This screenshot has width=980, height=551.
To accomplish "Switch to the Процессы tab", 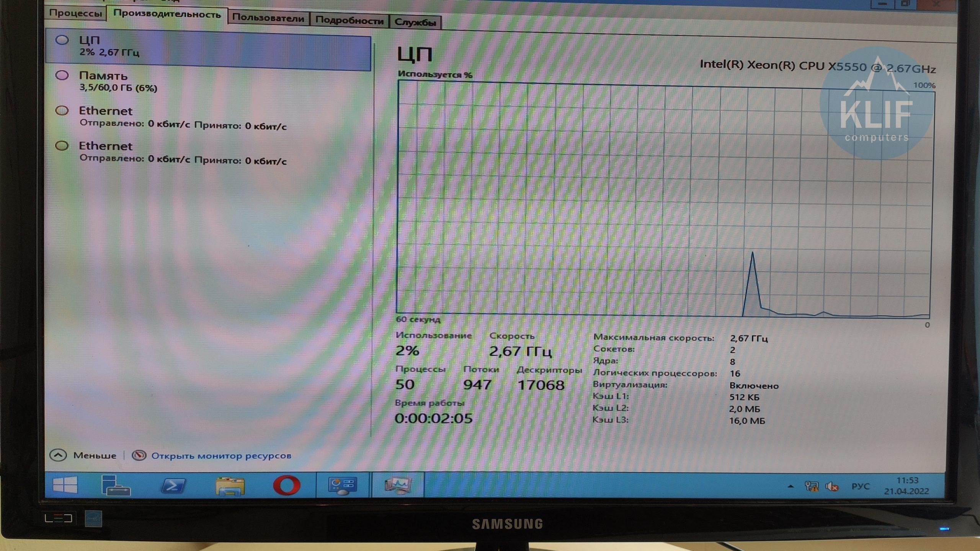I will coord(75,13).
